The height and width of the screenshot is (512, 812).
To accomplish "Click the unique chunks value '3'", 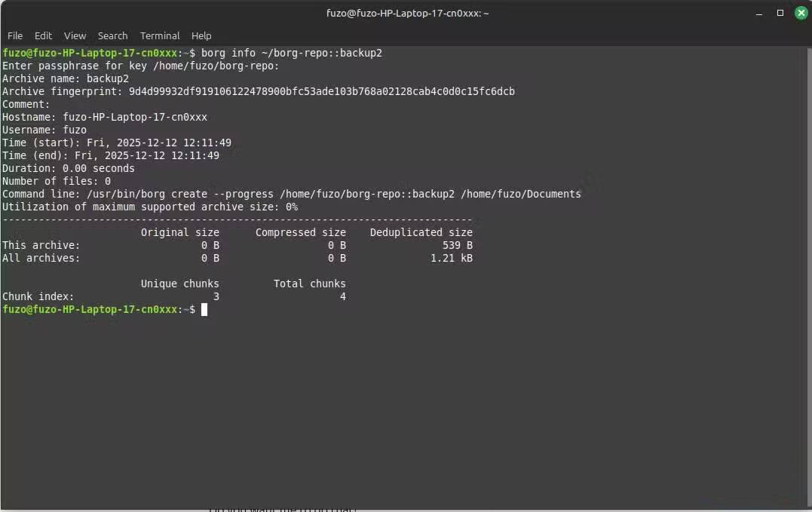I will click(216, 296).
